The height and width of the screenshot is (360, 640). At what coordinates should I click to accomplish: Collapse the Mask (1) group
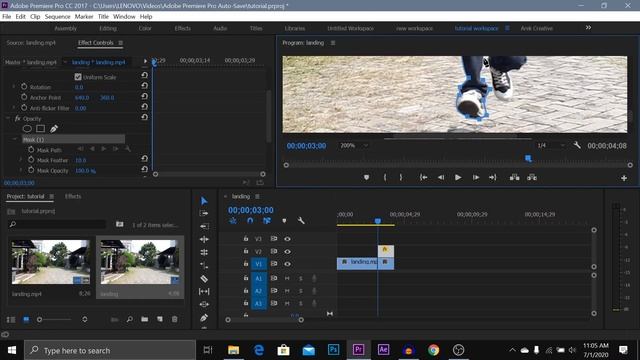pos(15,139)
